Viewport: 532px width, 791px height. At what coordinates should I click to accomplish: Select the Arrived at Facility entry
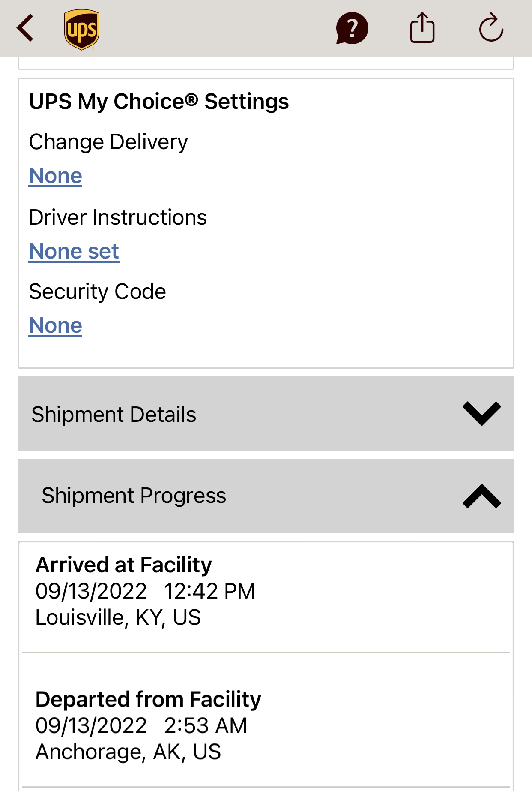(124, 565)
